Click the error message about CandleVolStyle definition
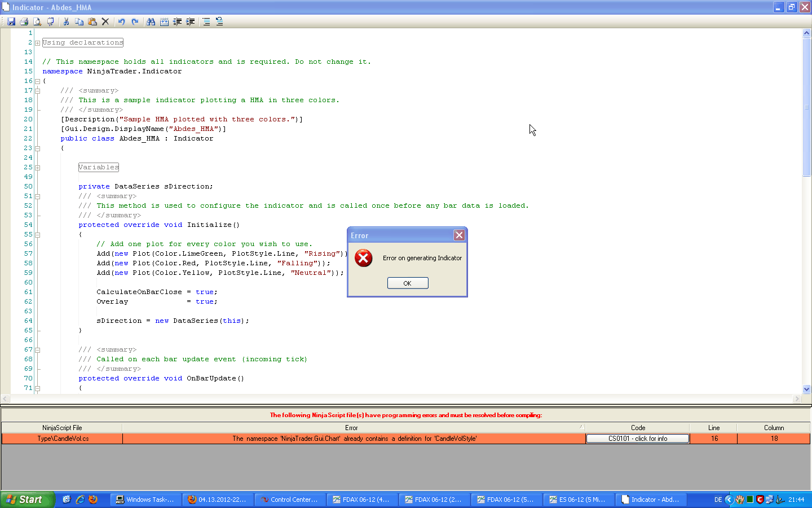The width and height of the screenshot is (812, 508). click(354, 439)
